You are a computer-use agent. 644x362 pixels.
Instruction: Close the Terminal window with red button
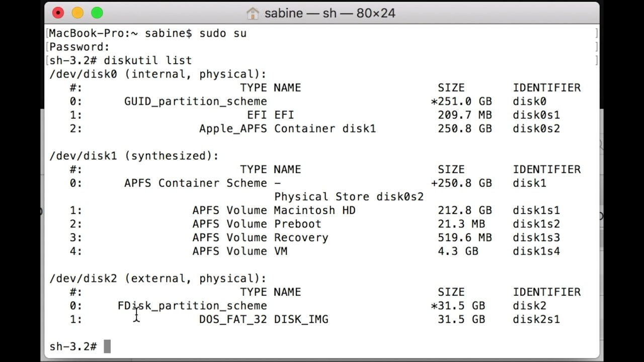[58, 13]
